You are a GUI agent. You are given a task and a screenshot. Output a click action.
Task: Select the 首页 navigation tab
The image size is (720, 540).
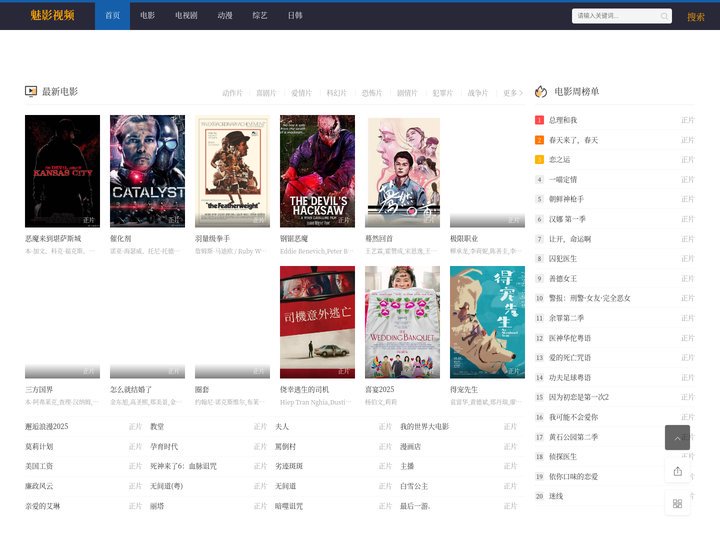[112, 16]
